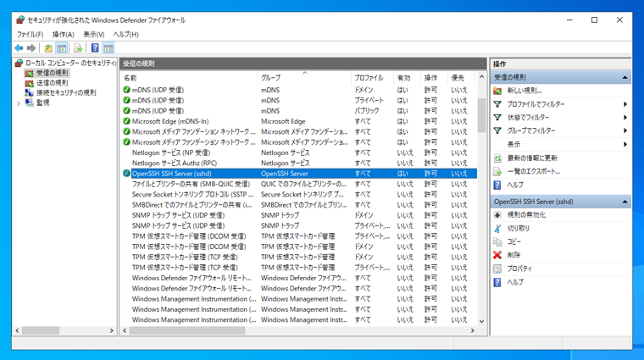This screenshot has height=360, width=644.
Task: Select the SMBDirect でのファイルとプリンターの共有 rule
Action: tap(192, 205)
